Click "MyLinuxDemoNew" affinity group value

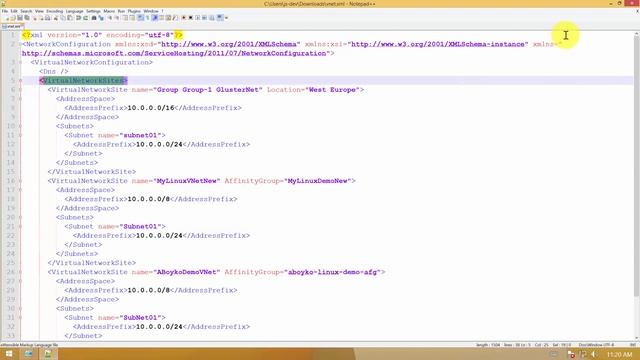point(318,181)
